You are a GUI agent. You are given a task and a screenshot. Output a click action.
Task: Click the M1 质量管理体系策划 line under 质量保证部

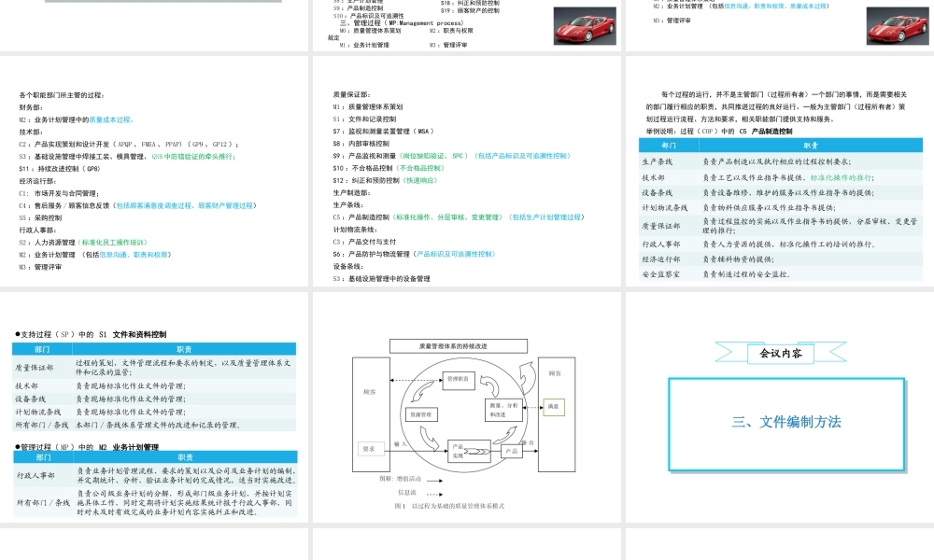367,106
